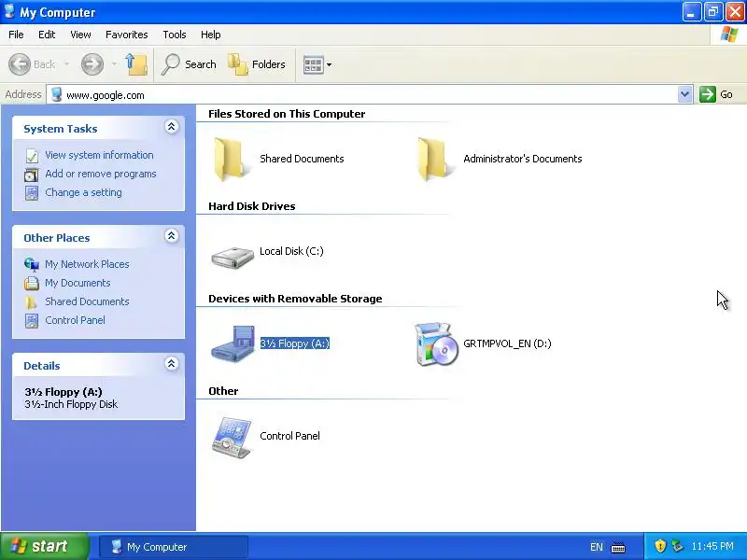
Task: Click the My Documents sidebar icon
Action: (x=32, y=283)
